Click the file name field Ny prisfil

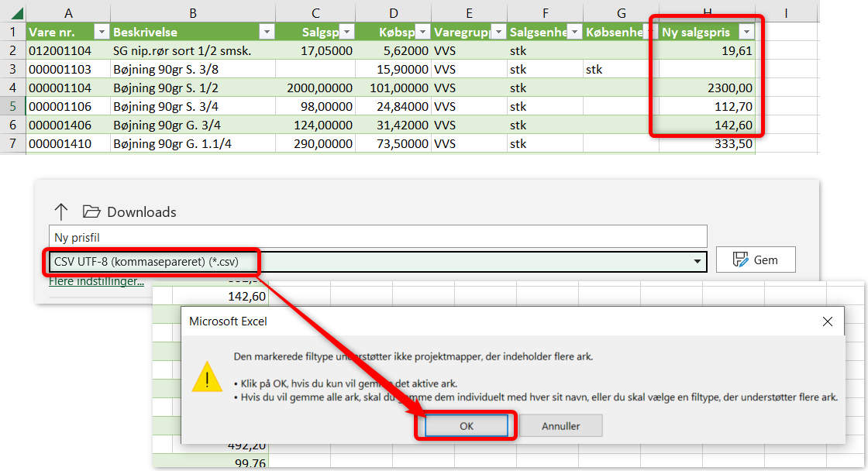coord(378,236)
